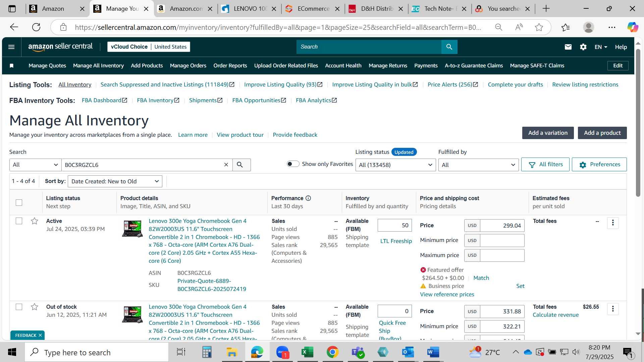Expand the EN language dropdown

[x=601, y=47]
